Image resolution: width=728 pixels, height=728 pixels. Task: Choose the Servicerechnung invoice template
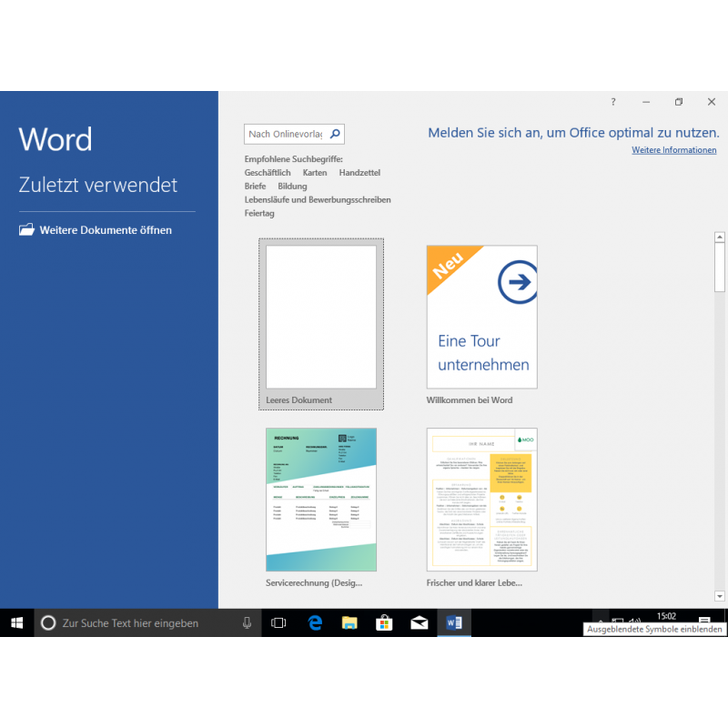point(320,500)
